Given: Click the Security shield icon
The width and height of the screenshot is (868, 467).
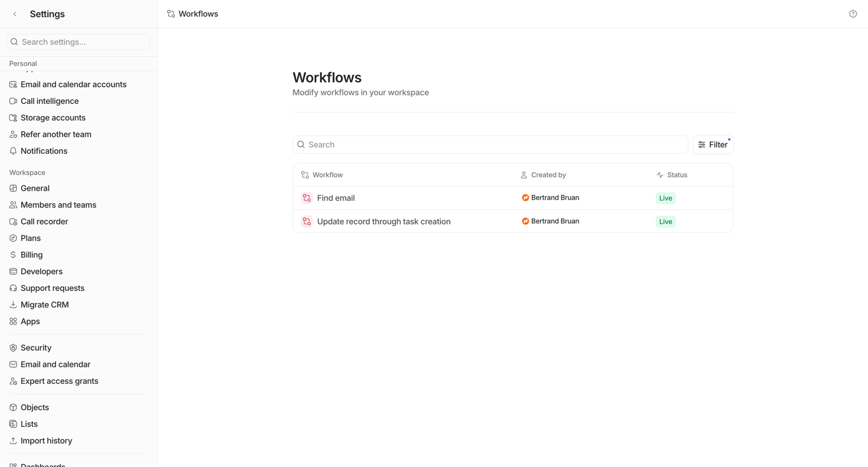Looking at the screenshot, I should click(13, 348).
